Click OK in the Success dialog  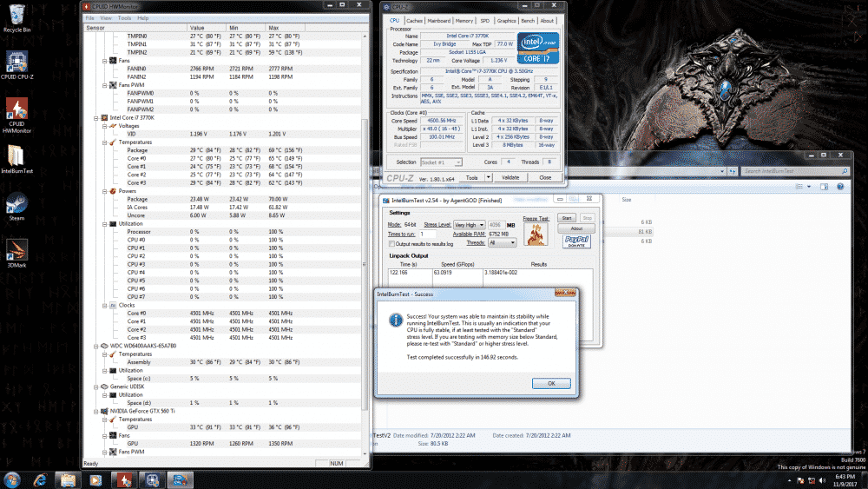(x=551, y=383)
